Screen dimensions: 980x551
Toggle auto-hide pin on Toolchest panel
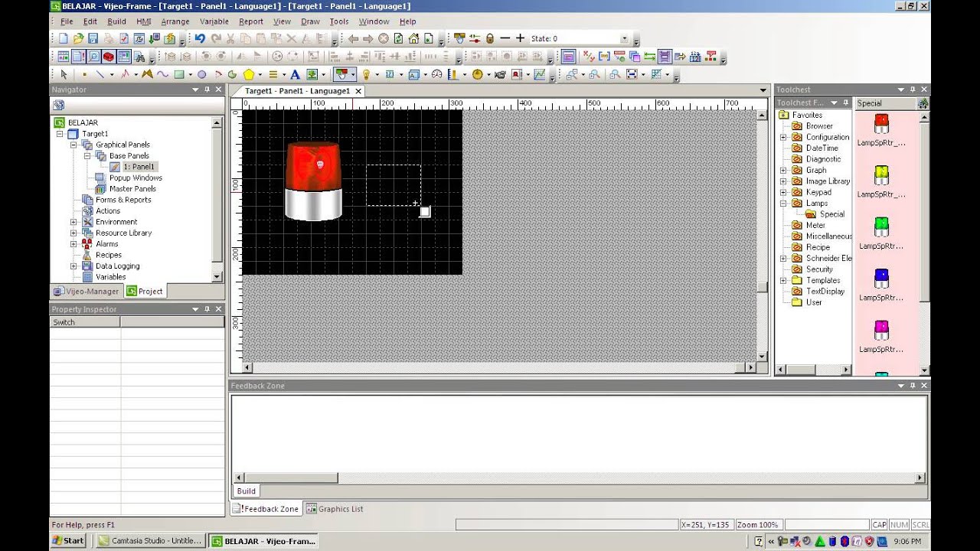pyautogui.click(x=913, y=90)
